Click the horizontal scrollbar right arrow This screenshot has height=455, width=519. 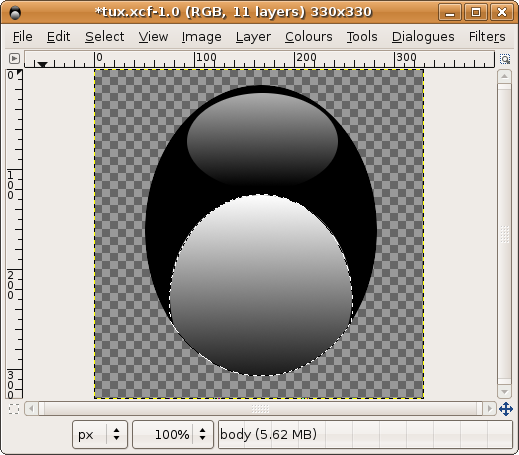tap(489, 408)
